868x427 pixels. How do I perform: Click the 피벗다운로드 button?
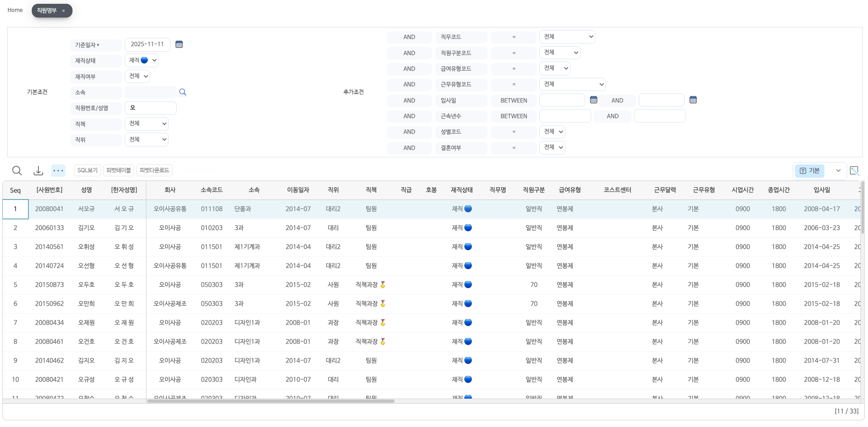pyautogui.click(x=154, y=171)
